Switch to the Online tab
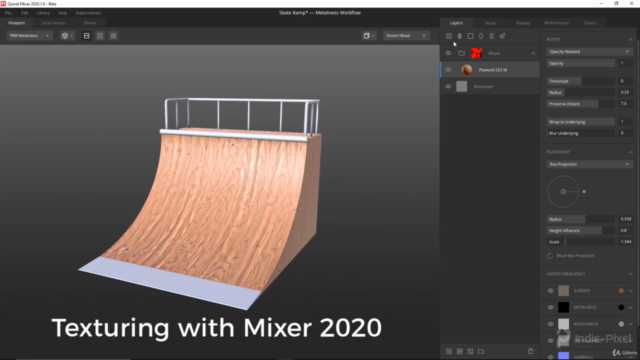The height and width of the screenshot is (360, 640). click(90, 23)
